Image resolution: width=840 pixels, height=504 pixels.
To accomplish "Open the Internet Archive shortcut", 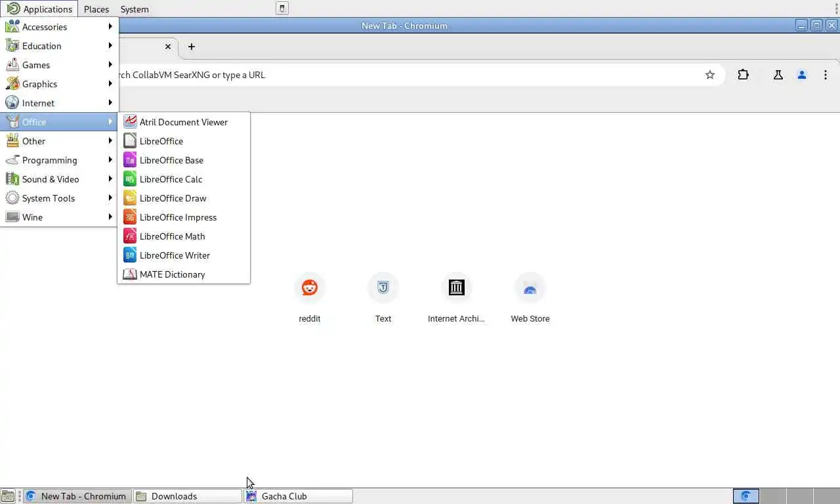I will click(x=456, y=299).
